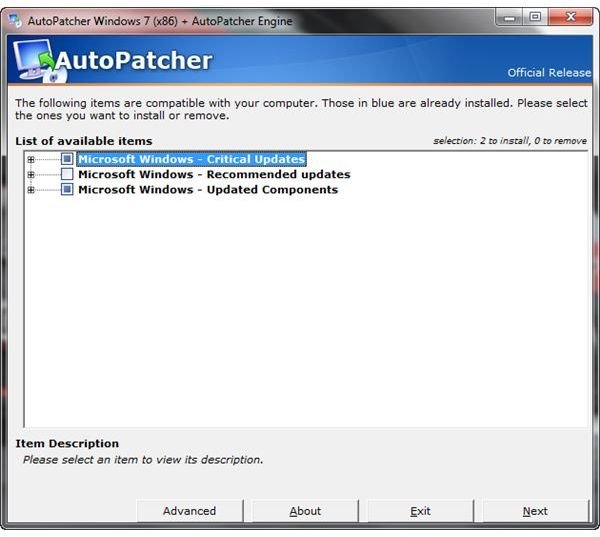Close the AutoPatcher window
600x537 pixels.
[x=571, y=17]
